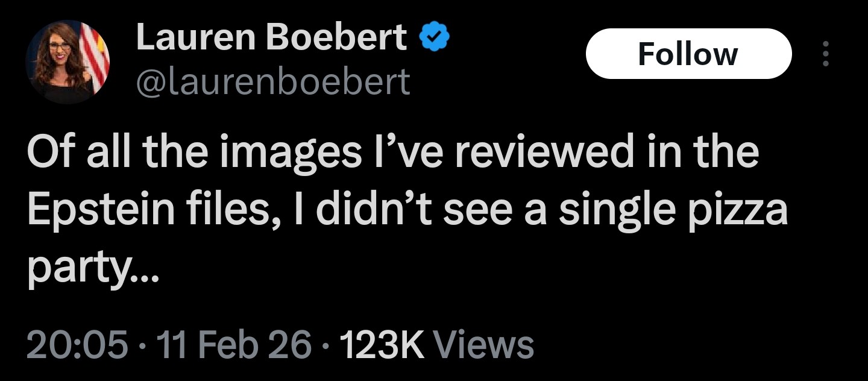The width and height of the screenshot is (868, 381).
Task: Open the three-dot more options menu
Action: pyautogui.click(x=826, y=54)
